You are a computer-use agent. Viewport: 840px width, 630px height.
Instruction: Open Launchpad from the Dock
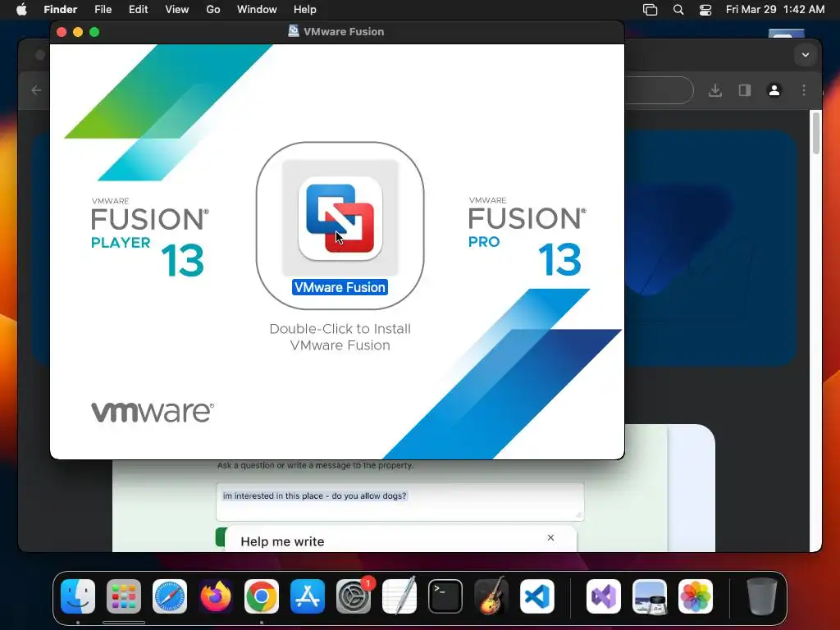(x=124, y=596)
